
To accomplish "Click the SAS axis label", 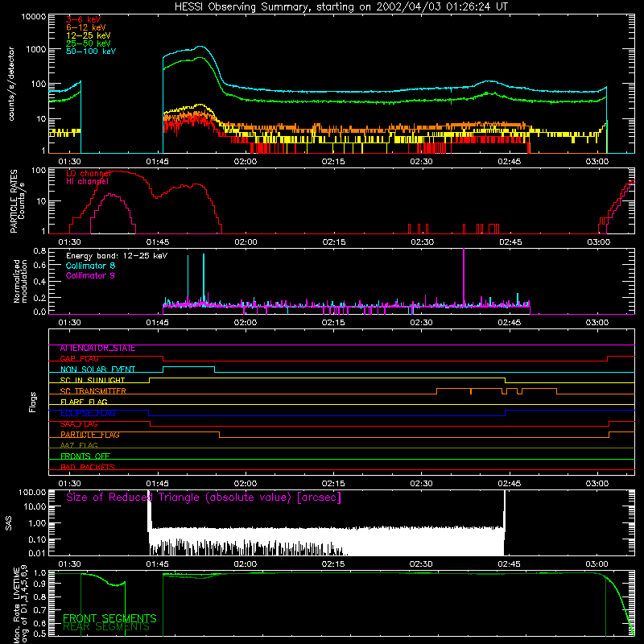I will (9, 523).
